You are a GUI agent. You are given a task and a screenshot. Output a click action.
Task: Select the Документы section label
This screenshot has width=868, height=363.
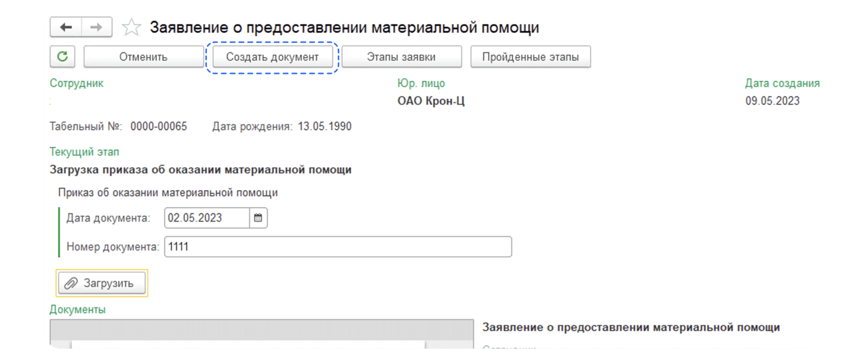pyautogui.click(x=78, y=309)
